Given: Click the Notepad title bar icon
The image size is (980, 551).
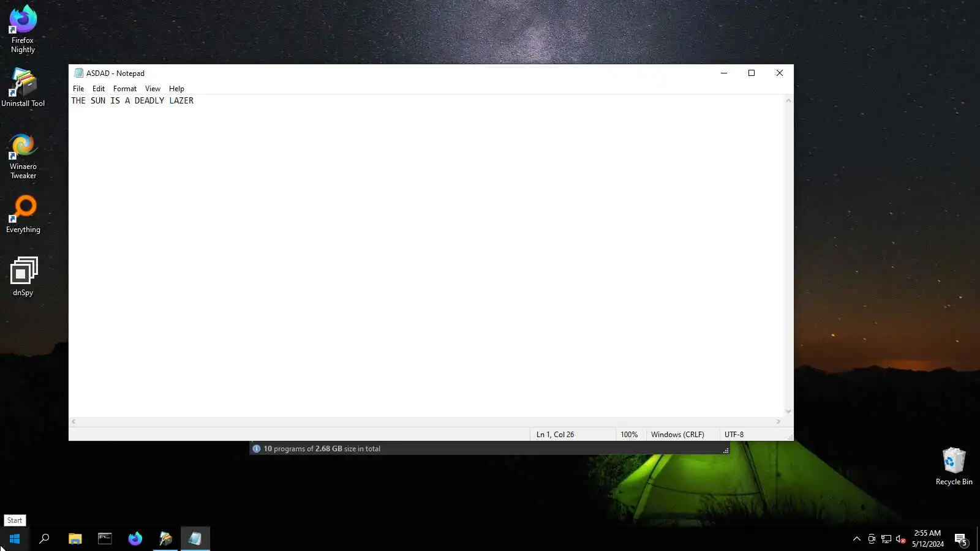Looking at the screenshot, I should (x=78, y=73).
